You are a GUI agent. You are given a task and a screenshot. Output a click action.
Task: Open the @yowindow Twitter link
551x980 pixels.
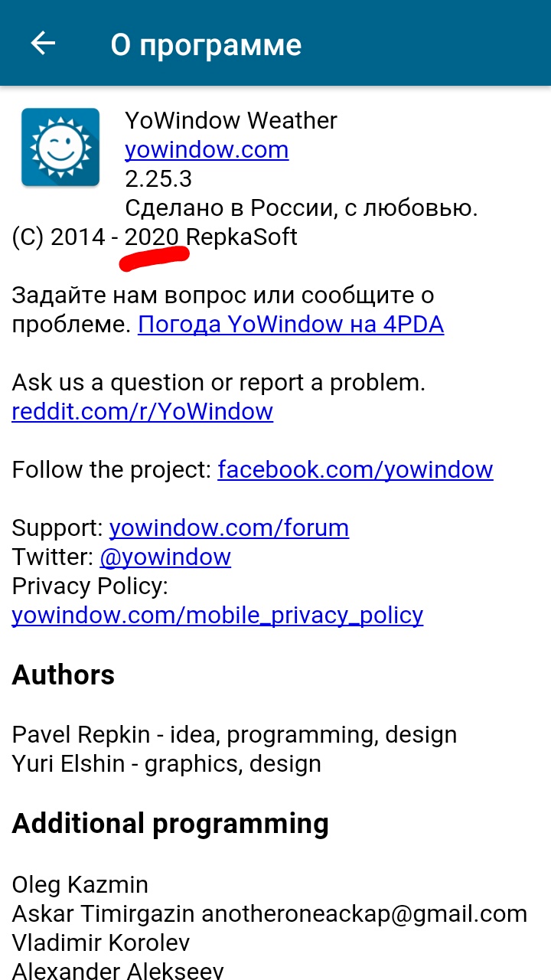pyautogui.click(x=165, y=557)
